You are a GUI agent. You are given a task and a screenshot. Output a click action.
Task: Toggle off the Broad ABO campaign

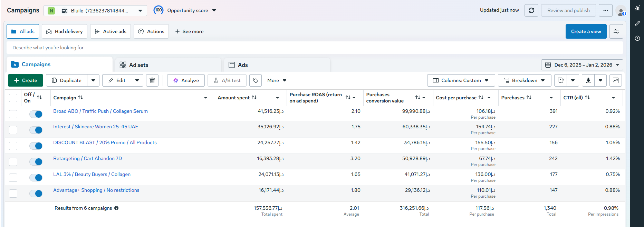[x=36, y=114]
